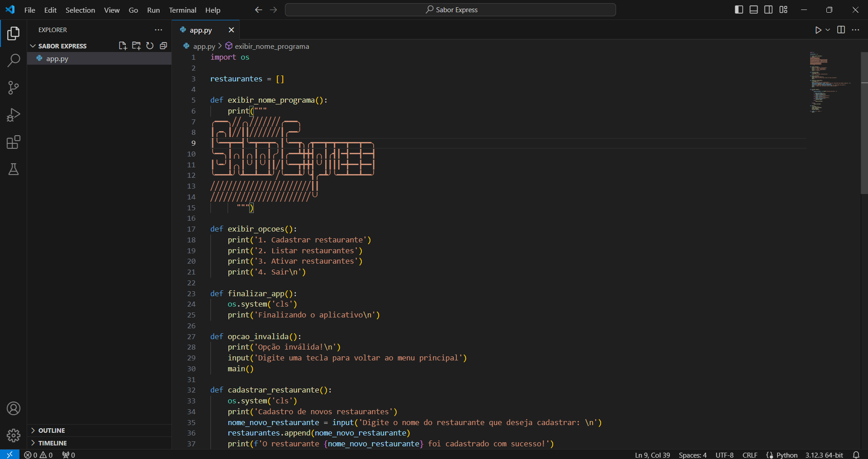Close the app.py editor tab

point(231,30)
